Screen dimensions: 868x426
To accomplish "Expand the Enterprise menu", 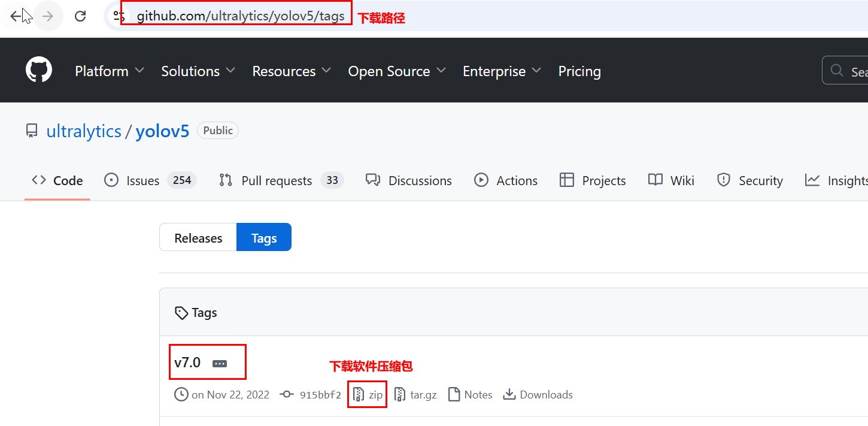I will 502,71.
